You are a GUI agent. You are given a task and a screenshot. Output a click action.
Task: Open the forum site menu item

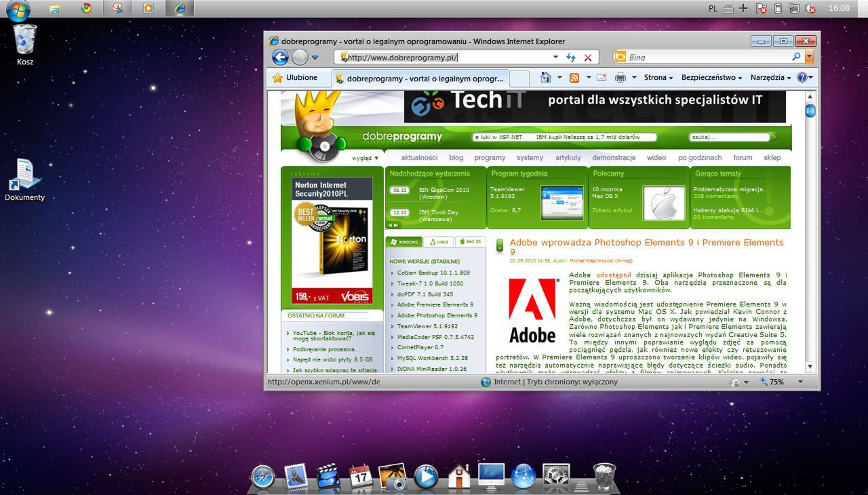[743, 157]
